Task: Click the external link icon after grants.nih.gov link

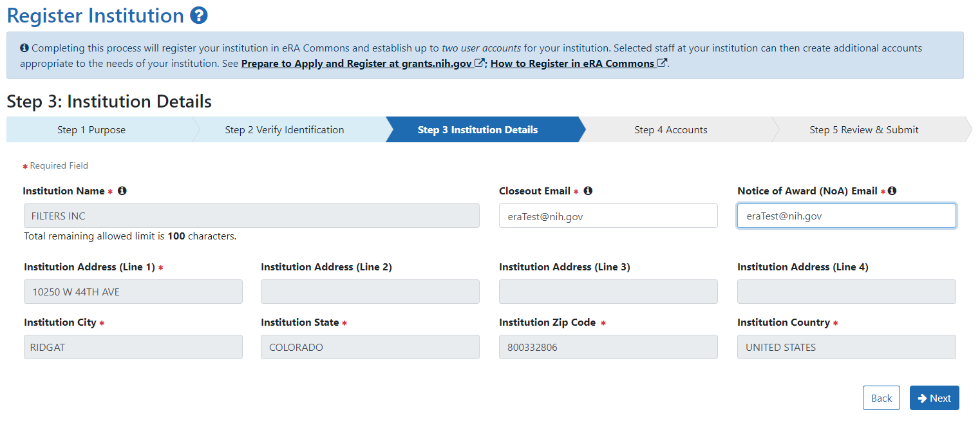Action: click(x=480, y=62)
